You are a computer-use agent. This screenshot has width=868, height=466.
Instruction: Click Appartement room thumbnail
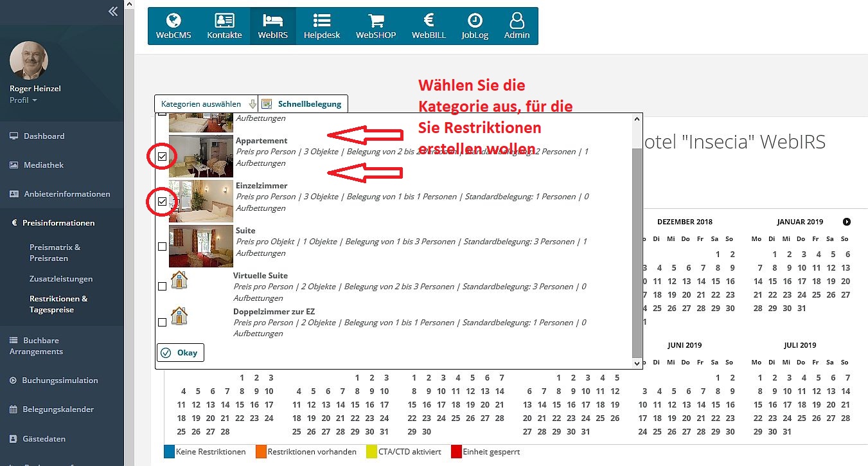click(x=201, y=156)
